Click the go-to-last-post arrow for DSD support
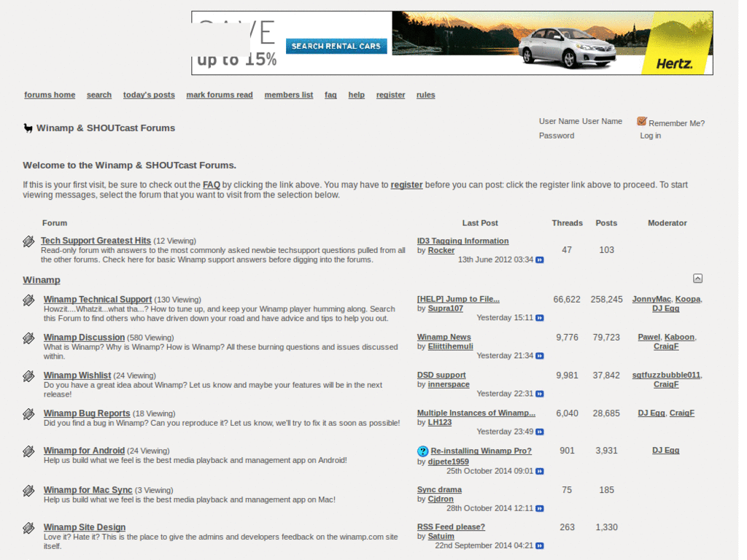 pyautogui.click(x=540, y=394)
